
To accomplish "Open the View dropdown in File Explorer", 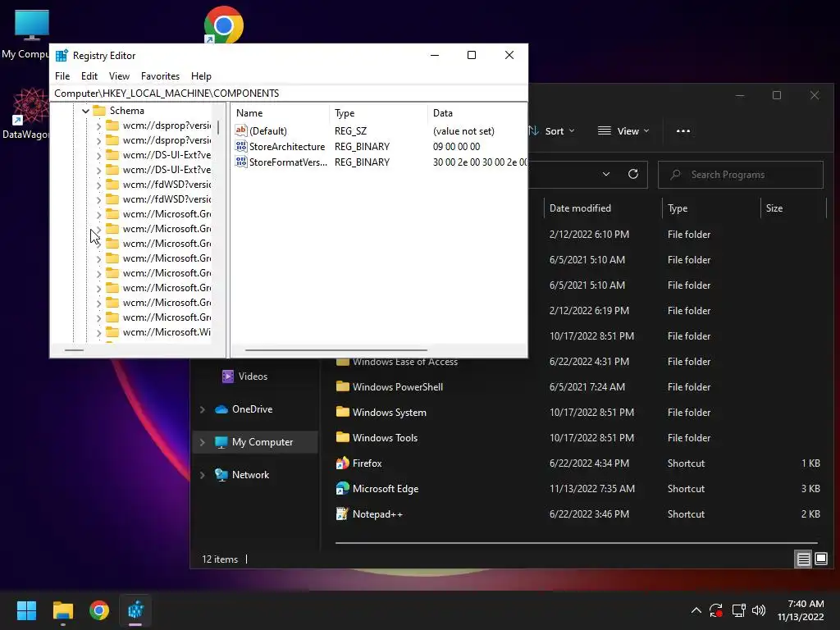I will pyautogui.click(x=623, y=131).
